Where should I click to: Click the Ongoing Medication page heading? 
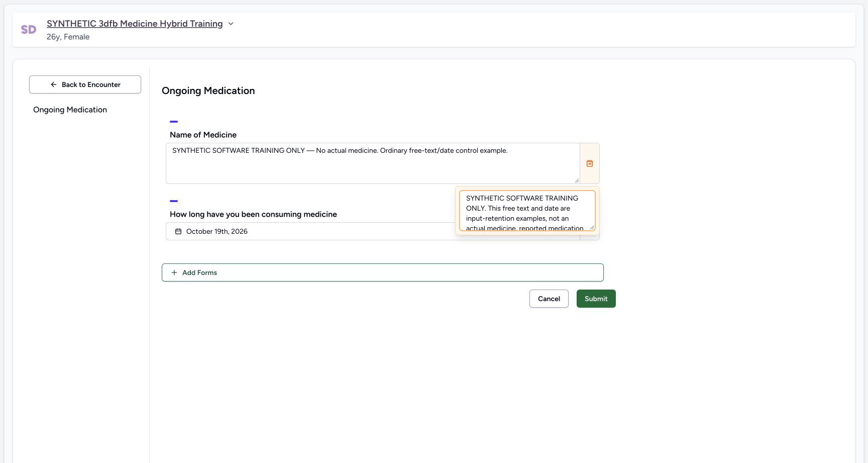tap(208, 90)
